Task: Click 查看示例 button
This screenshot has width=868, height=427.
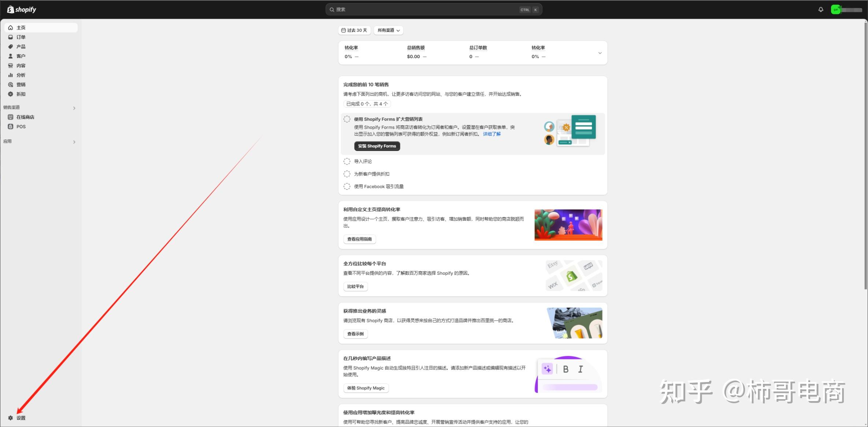Action: coord(355,334)
